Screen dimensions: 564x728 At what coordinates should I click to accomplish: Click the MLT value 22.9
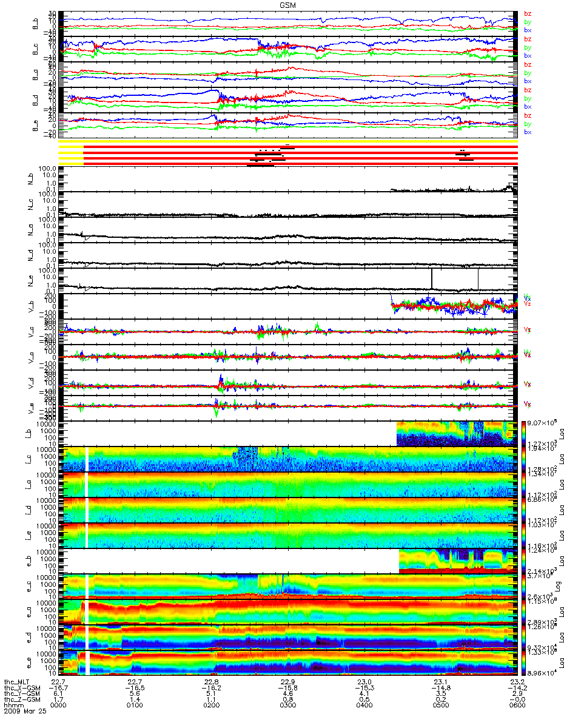pos(288,682)
